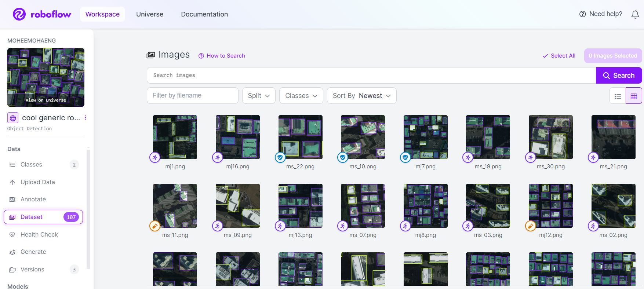Click the train badge on ms_19.png
The width and height of the screenshot is (644, 289).
[468, 157]
